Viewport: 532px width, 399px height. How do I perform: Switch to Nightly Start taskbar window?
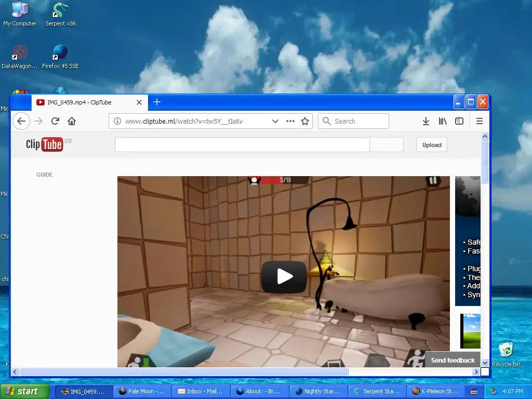tap(318, 391)
